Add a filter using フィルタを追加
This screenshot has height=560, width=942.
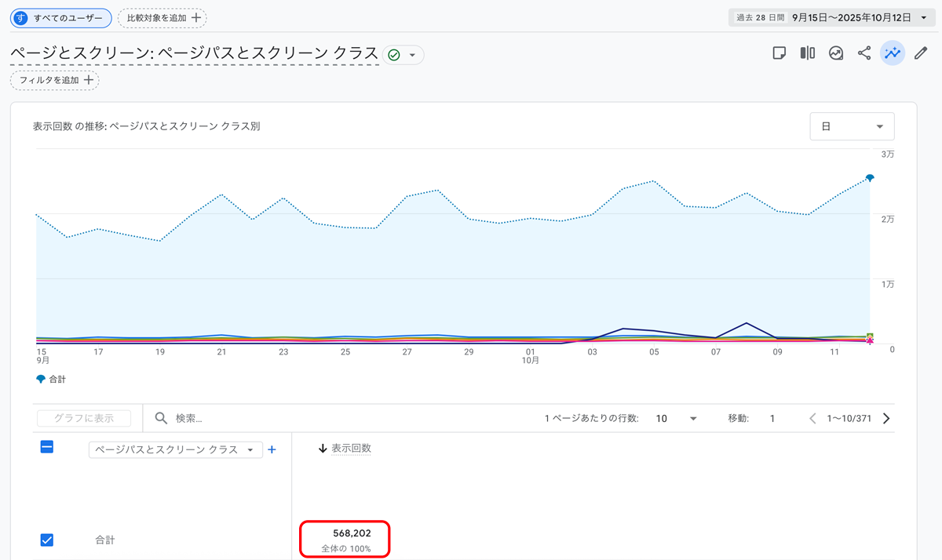pos(54,80)
